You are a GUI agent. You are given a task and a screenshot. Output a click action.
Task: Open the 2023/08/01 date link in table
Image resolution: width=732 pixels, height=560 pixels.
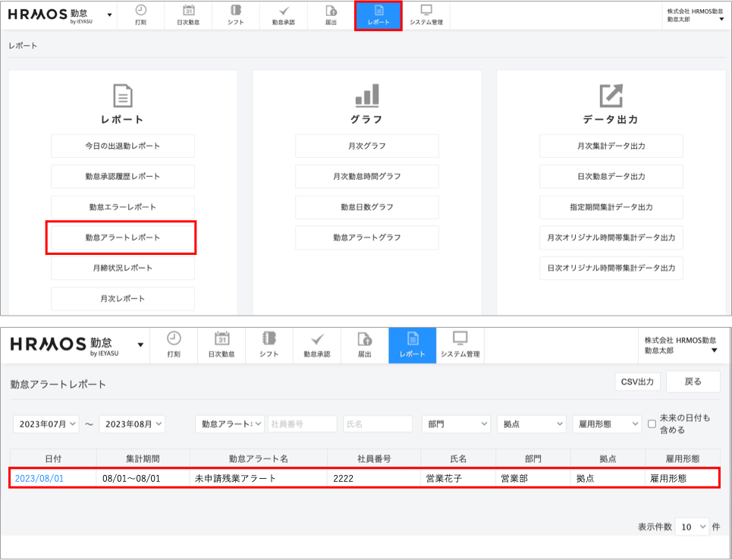click(x=39, y=479)
